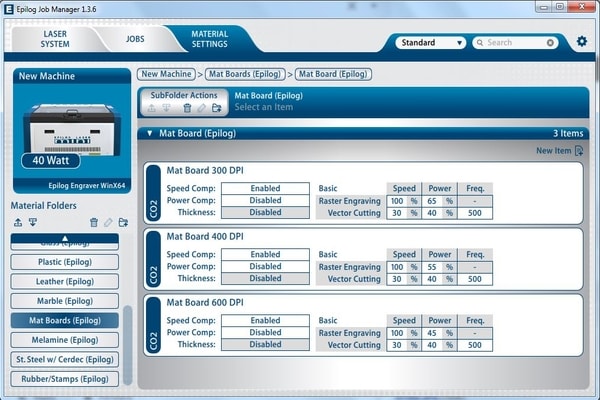Open settings with the gear icon
600x400 pixels.
pos(582,41)
